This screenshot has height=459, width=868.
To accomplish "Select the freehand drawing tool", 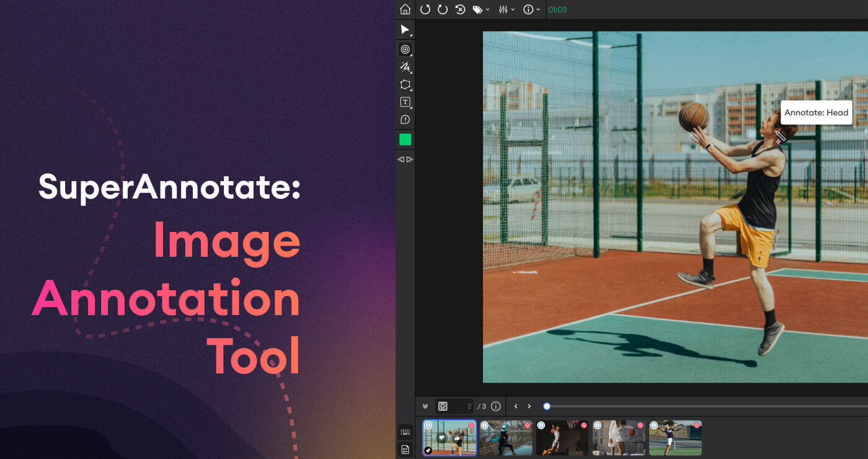I will pos(405,67).
